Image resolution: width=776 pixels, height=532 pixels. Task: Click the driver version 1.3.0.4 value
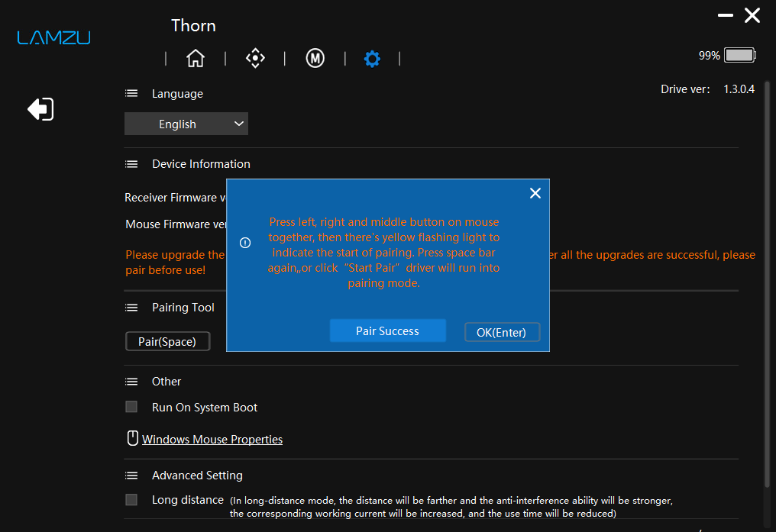click(739, 89)
